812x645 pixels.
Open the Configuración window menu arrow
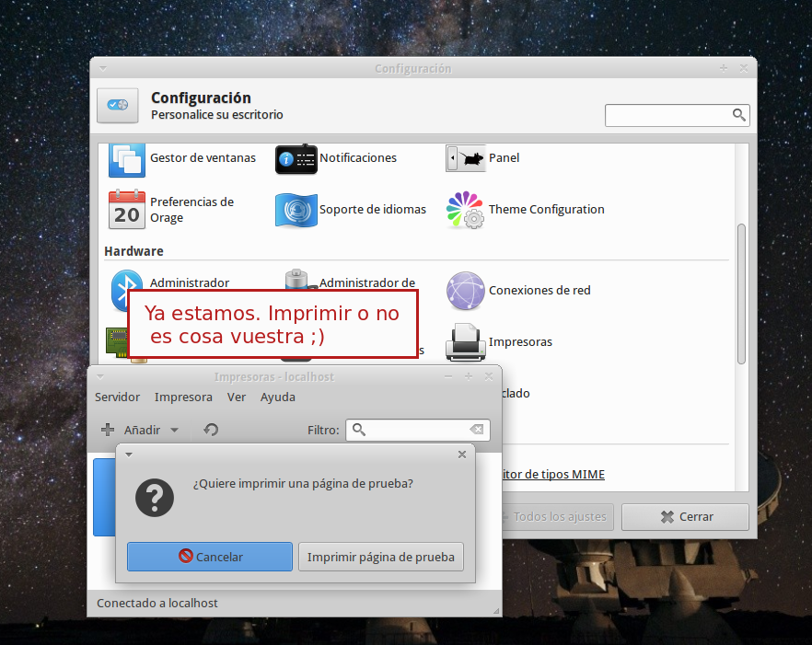click(102, 68)
